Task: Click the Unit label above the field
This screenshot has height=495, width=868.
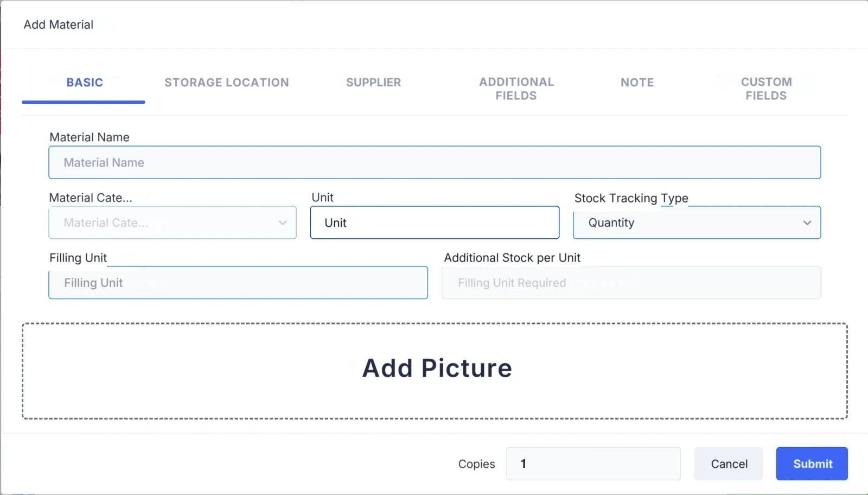Action: click(322, 198)
